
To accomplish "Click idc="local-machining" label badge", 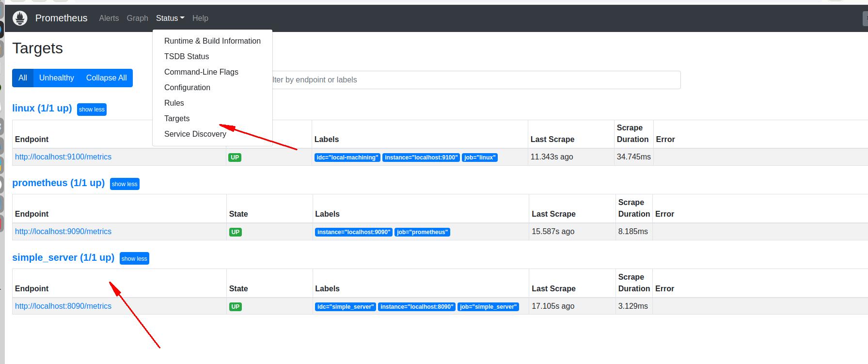I will [x=347, y=158].
